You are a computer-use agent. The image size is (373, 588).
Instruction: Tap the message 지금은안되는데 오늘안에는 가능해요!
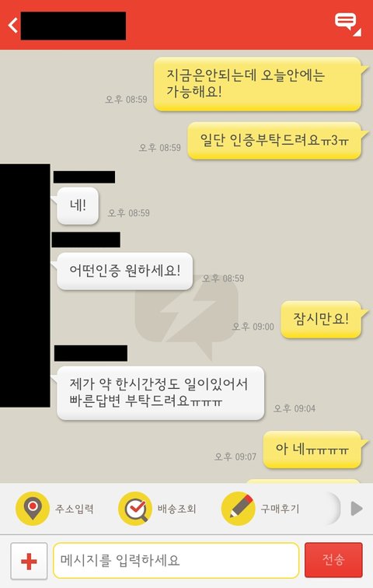tap(258, 84)
